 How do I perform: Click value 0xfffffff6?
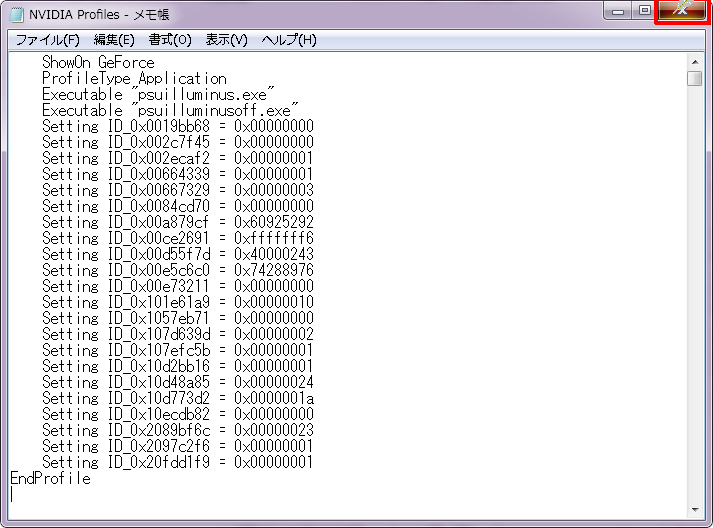pos(274,238)
